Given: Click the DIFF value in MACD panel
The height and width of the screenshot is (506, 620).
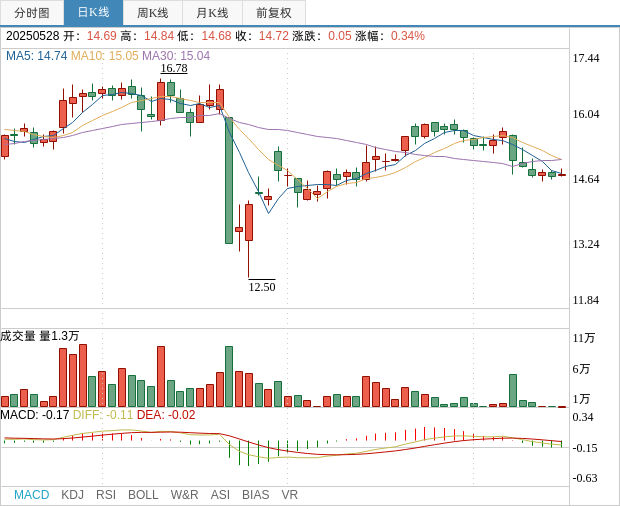Looking at the screenshot, I should point(103,415).
